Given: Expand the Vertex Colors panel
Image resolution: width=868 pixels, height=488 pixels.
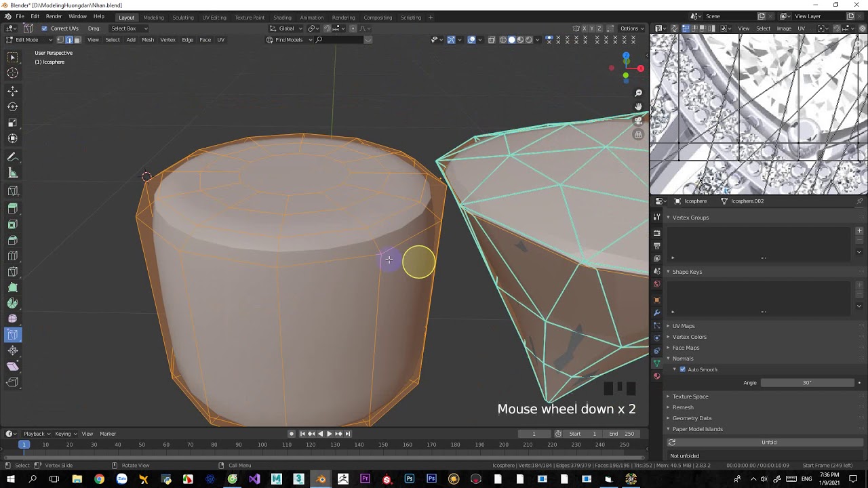Looking at the screenshot, I should click(689, 337).
